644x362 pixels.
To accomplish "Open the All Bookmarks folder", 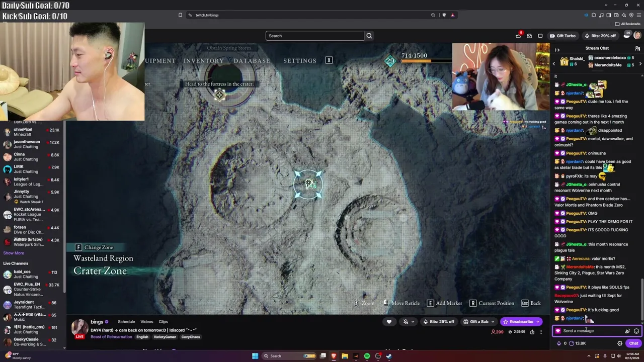I will click(627, 24).
